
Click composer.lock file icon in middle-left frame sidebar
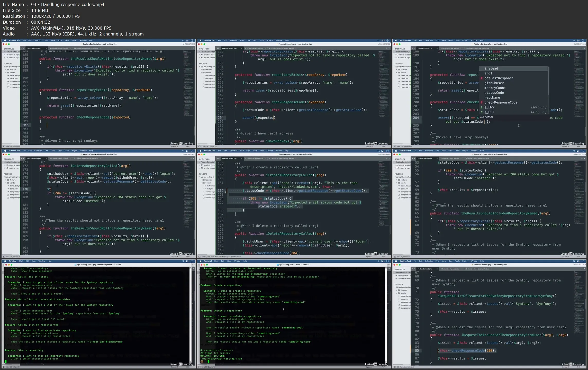coord(8,195)
